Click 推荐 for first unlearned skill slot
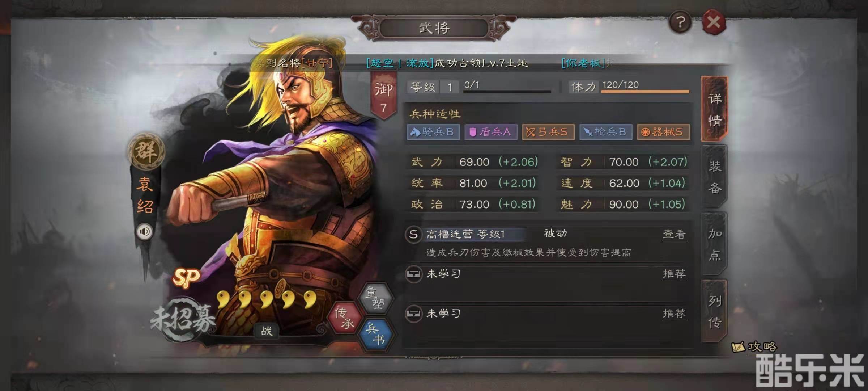Viewport: 868px width, 391px height. (674, 274)
